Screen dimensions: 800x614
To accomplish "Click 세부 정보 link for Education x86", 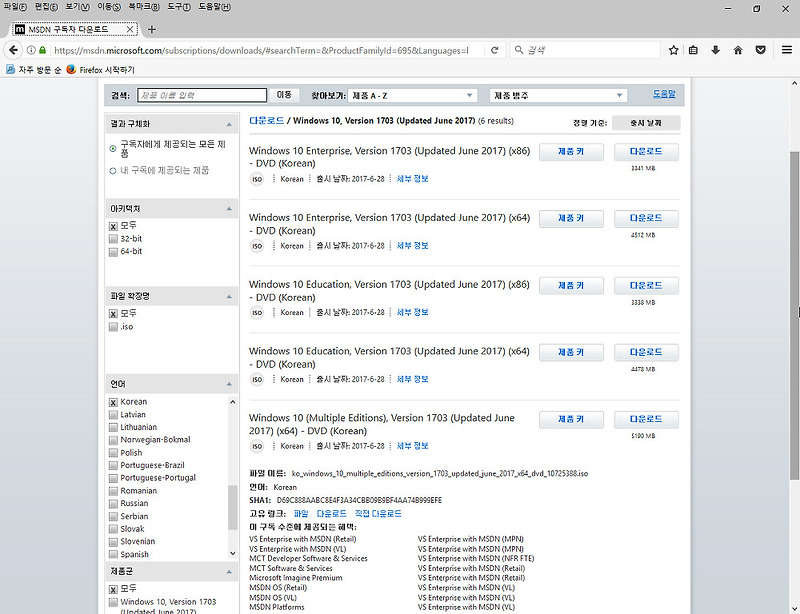I will click(412, 312).
